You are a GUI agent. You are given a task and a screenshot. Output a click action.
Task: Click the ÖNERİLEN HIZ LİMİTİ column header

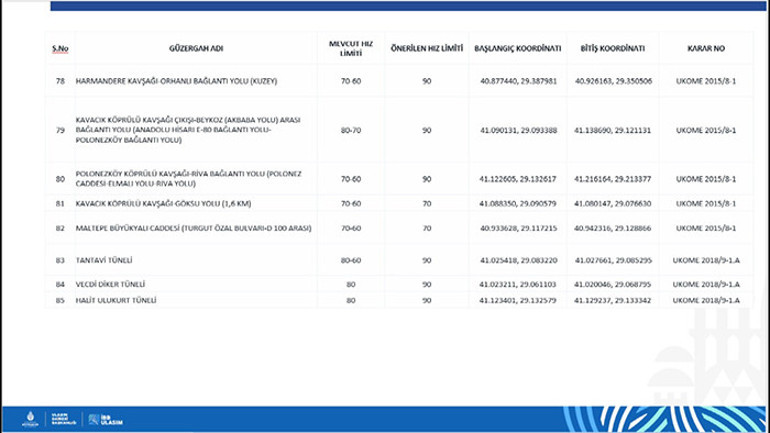point(425,48)
